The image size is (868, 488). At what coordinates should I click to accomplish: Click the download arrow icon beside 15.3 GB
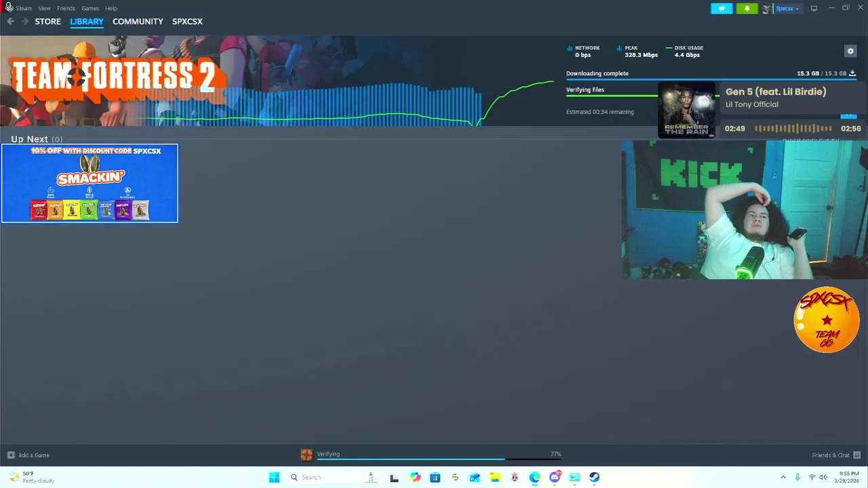(852, 73)
